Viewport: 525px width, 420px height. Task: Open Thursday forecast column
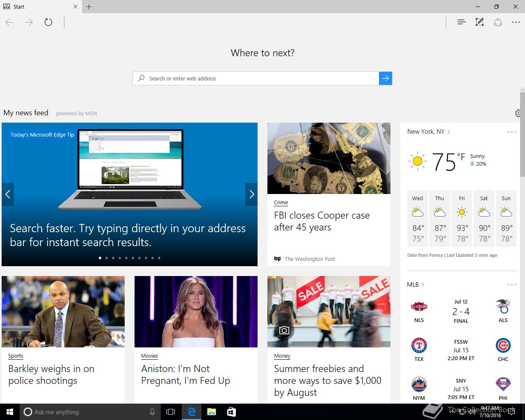click(x=440, y=219)
